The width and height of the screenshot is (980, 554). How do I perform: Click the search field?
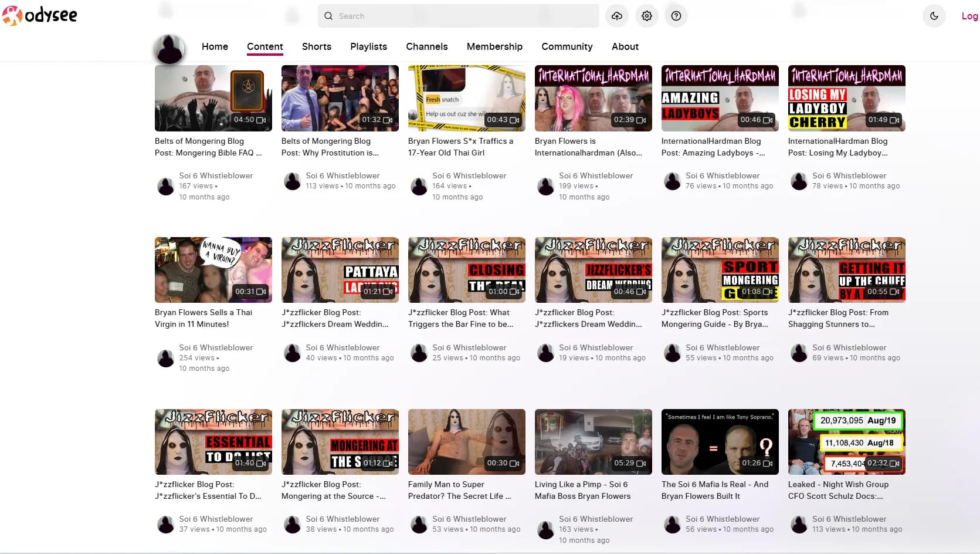pyautogui.click(x=459, y=16)
